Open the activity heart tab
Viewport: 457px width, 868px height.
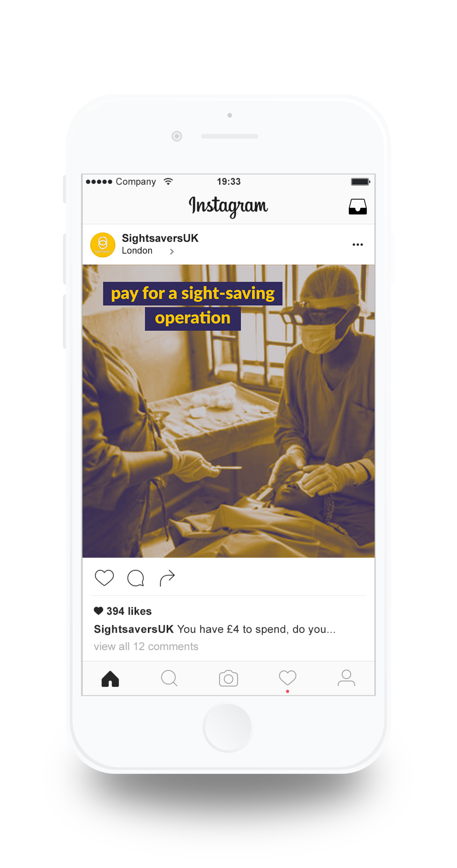pyautogui.click(x=288, y=678)
